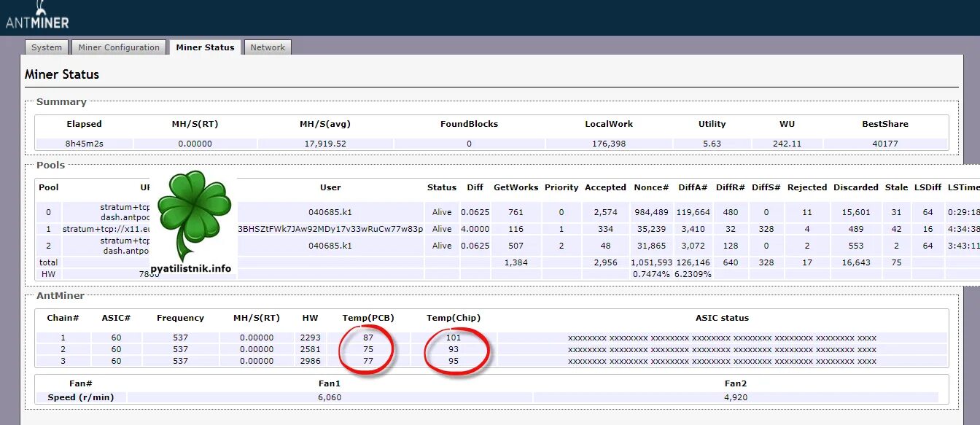The width and height of the screenshot is (980, 425).
Task: Click chain 3 Temp(Chip) value 95
Action: point(454,361)
